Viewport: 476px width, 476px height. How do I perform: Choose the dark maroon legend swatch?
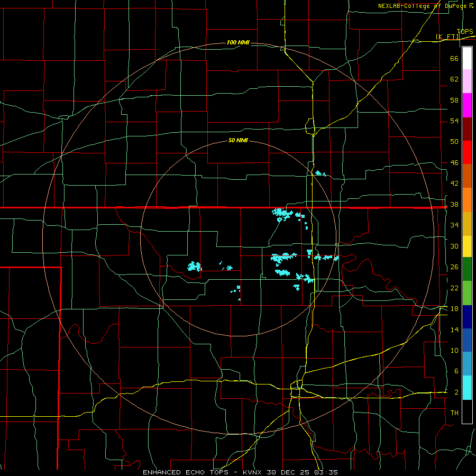(467, 129)
